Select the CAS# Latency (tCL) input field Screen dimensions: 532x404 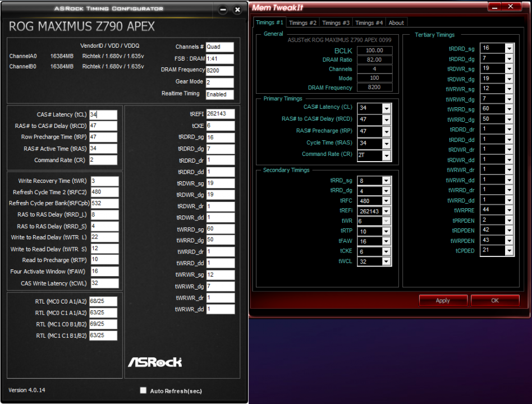coord(103,113)
